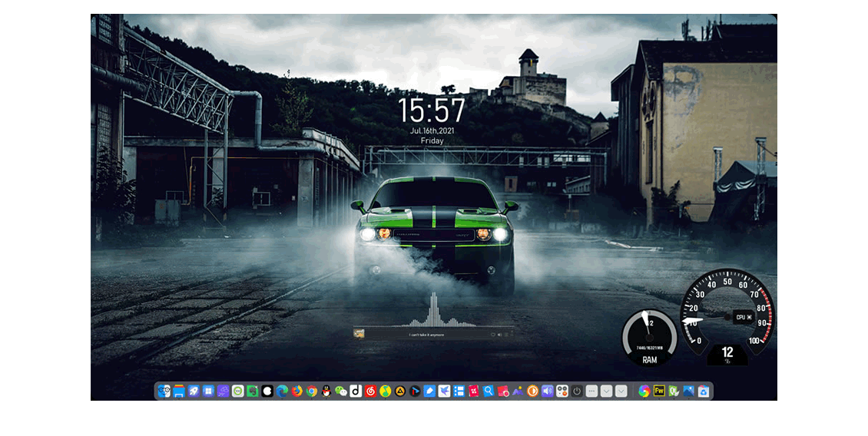Open the QQ penguin app
Screen dimensions: 868x436
[x=326, y=391]
